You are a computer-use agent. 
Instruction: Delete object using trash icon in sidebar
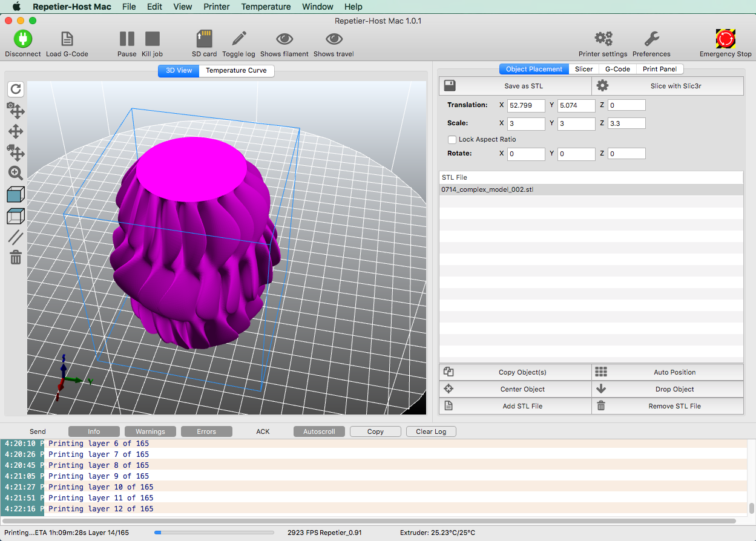pyautogui.click(x=16, y=258)
